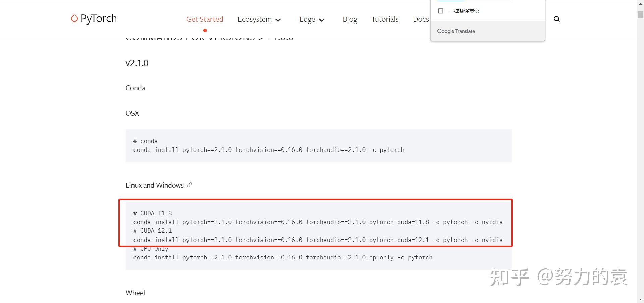Uncheck the translate language checkbox
This screenshot has width=644, height=303.
pyautogui.click(x=440, y=11)
